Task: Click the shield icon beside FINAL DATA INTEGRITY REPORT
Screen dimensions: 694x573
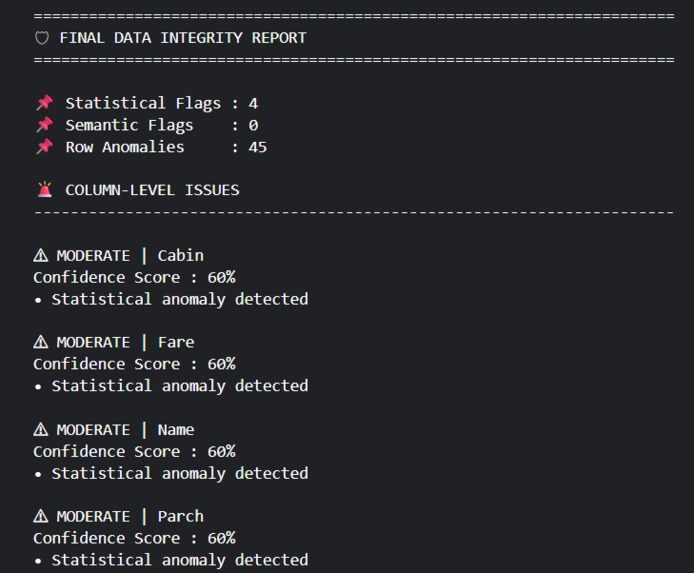Action: click(x=42, y=38)
